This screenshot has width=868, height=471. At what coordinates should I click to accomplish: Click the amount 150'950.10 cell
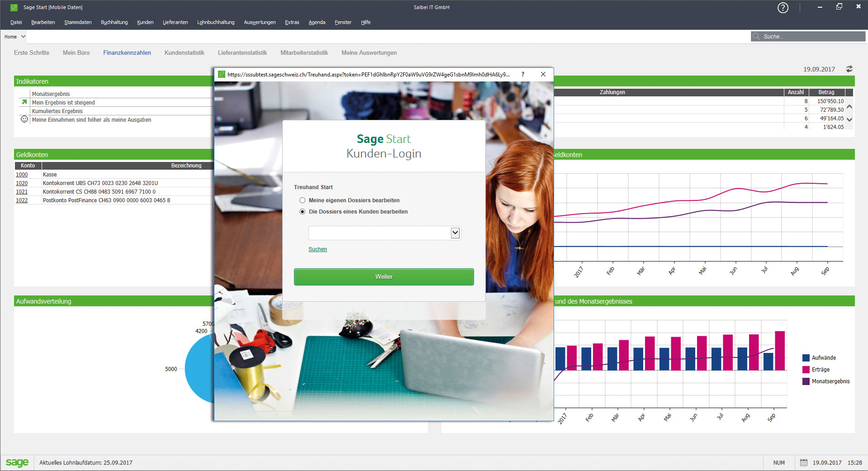coord(830,101)
